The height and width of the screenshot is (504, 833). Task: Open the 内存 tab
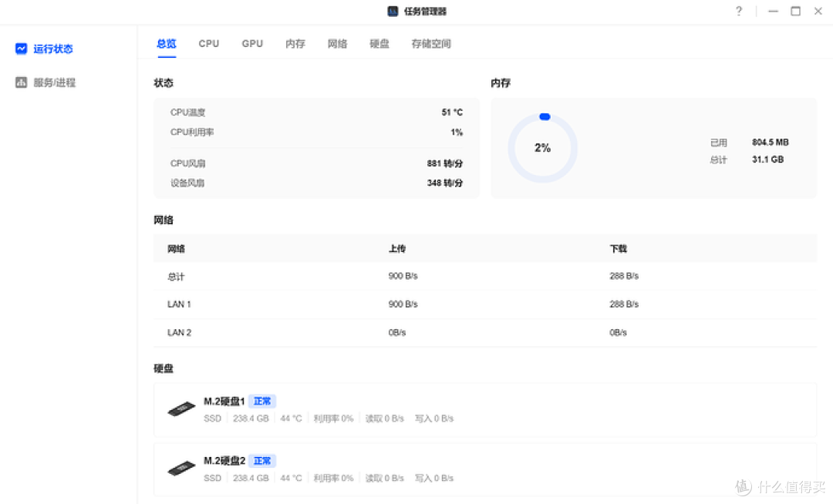click(295, 44)
